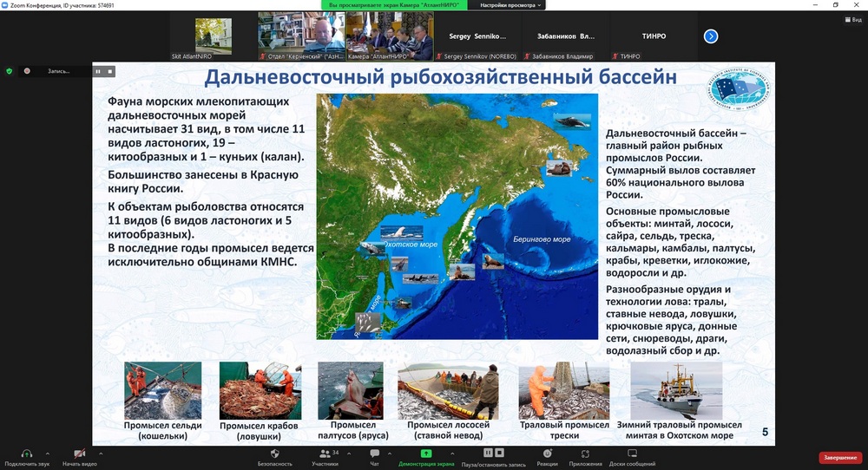The image size is (868, 470).
Task: Click the red Завершение button
Action: [840, 458]
